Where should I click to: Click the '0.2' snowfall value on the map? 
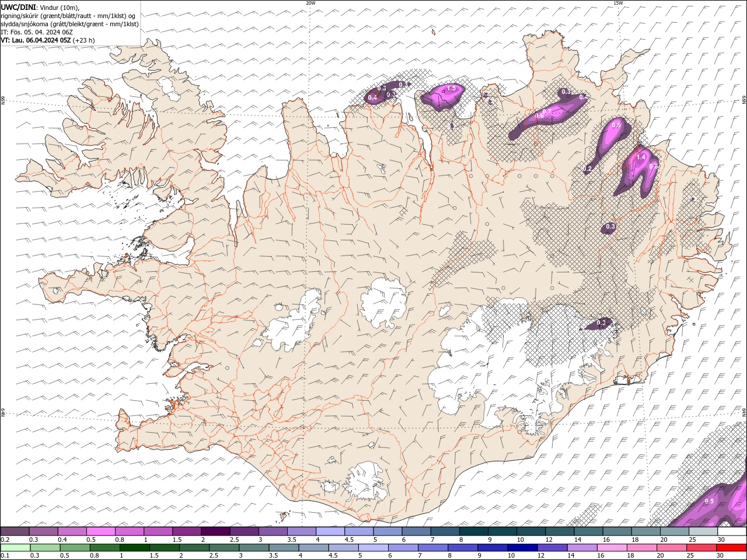(588, 169)
